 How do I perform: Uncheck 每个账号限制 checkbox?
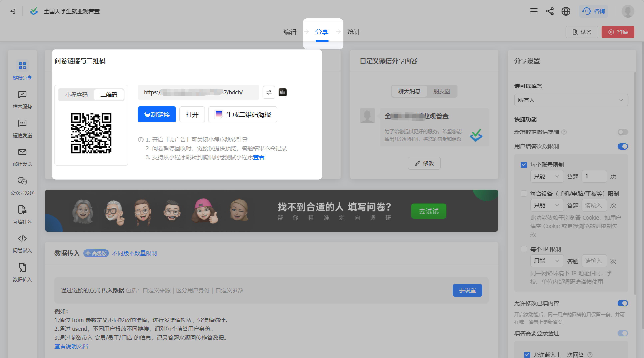pos(524,165)
